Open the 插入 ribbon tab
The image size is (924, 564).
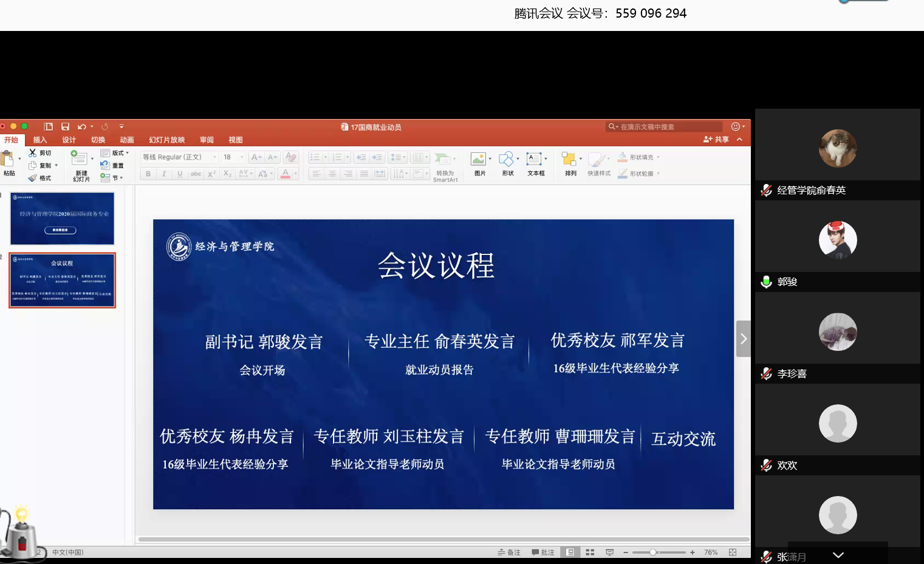40,140
